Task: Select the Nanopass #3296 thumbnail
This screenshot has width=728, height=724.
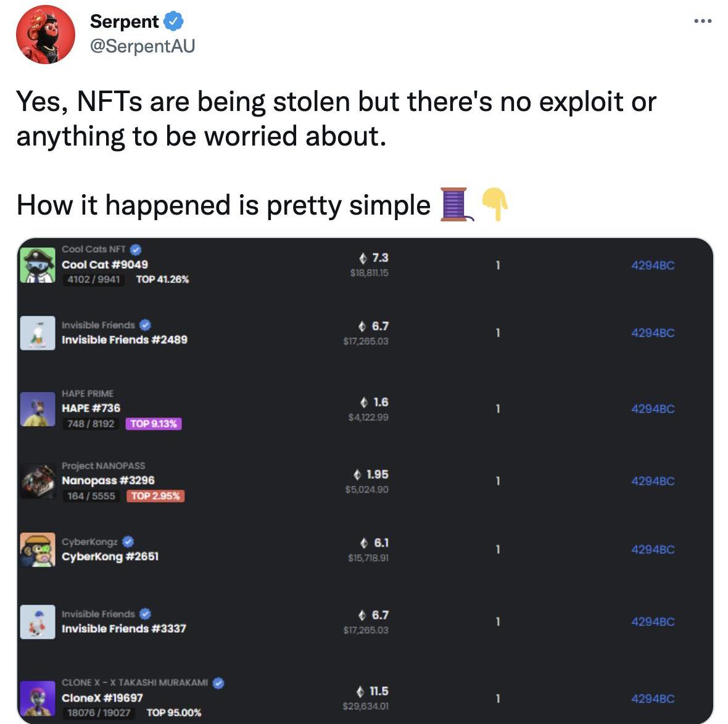Action: [x=38, y=480]
